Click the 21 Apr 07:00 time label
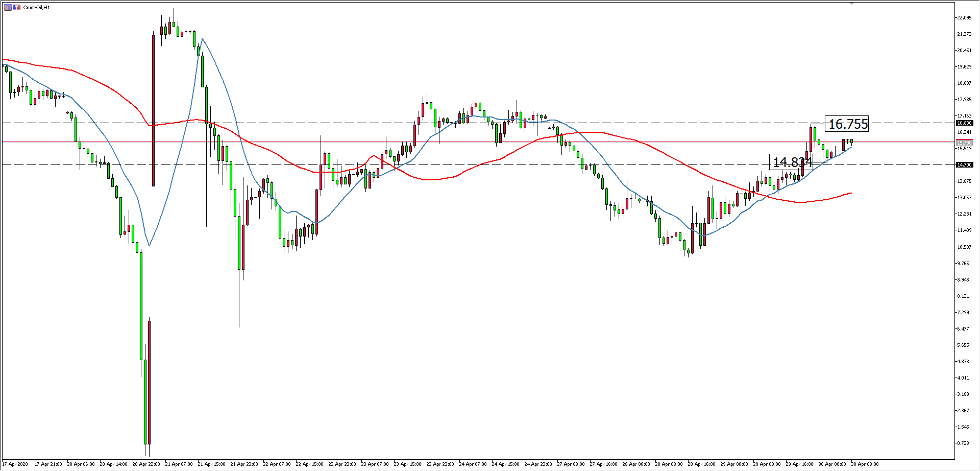 (x=179, y=464)
